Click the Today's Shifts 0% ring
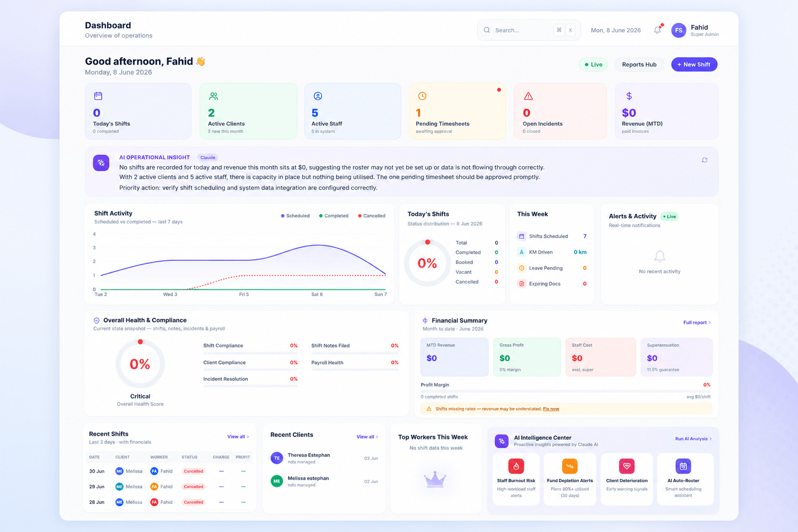This screenshot has height=532, width=798. (428, 263)
